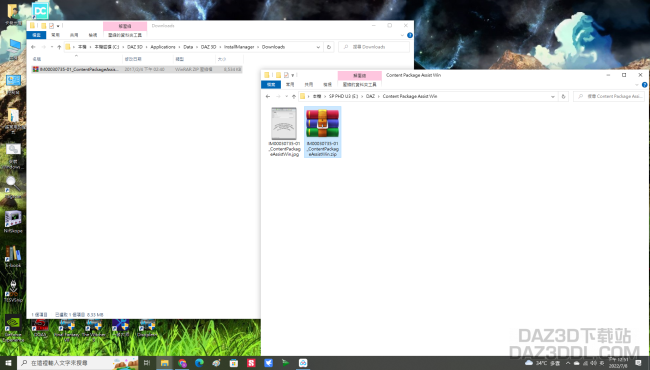
Task: Go back in the Downloads window
Action: tap(34, 47)
